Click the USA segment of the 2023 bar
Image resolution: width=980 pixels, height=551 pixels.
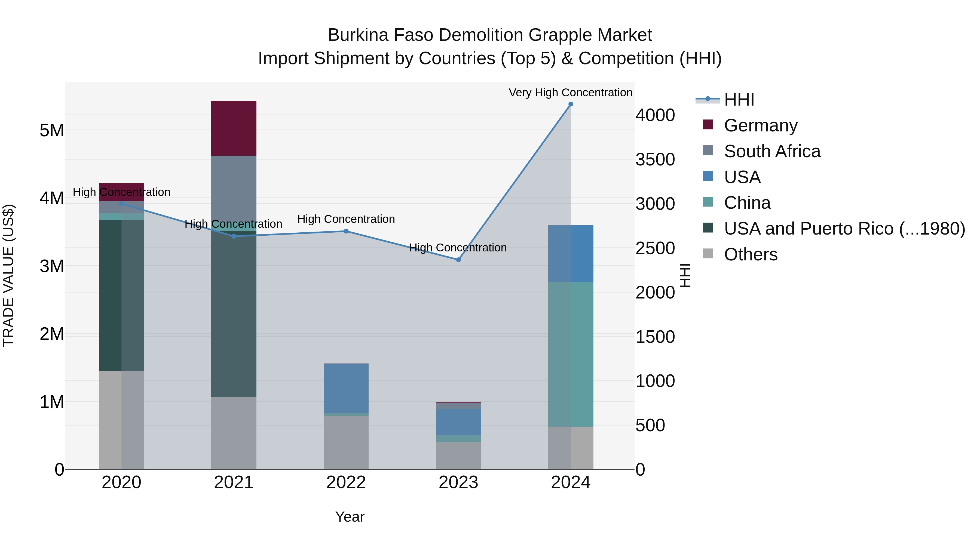pyautogui.click(x=458, y=423)
